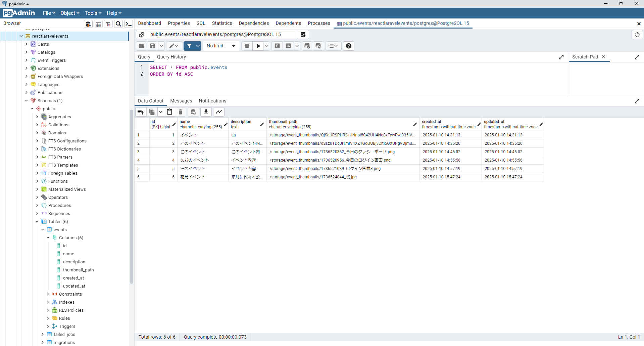Click the Open File folder icon

point(142,46)
